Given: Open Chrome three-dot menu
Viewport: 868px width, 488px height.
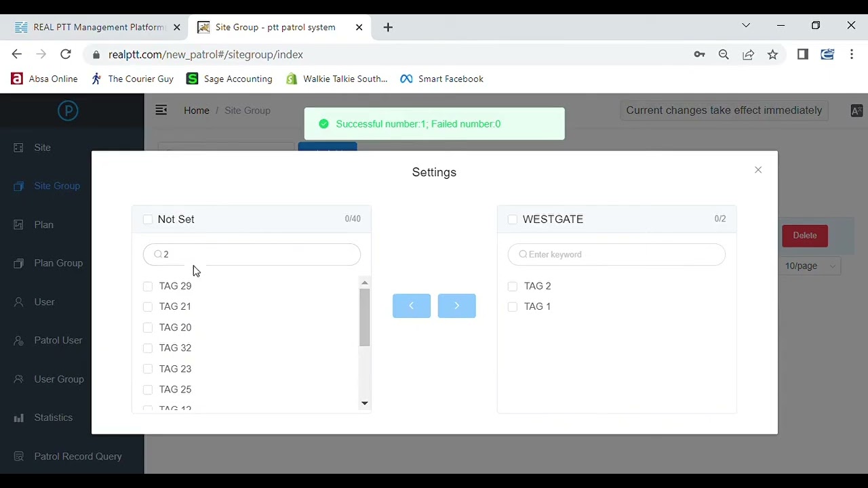Looking at the screenshot, I should click(852, 54).
